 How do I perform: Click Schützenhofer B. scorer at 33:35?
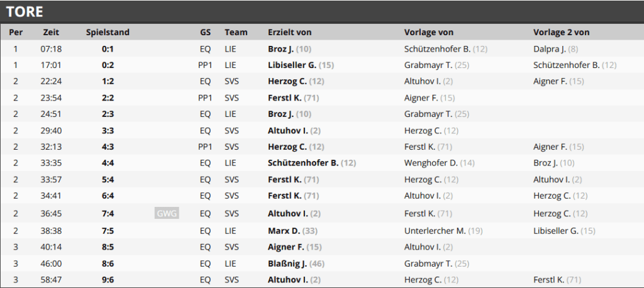(x=303, y=163)
